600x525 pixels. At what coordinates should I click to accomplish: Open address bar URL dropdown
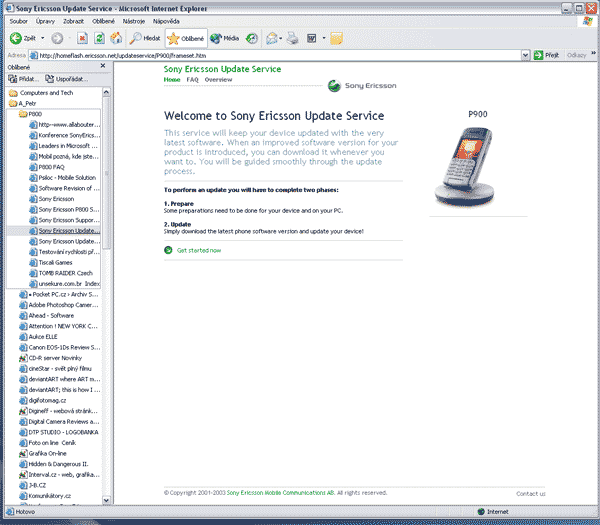click(x=525, y=55)
